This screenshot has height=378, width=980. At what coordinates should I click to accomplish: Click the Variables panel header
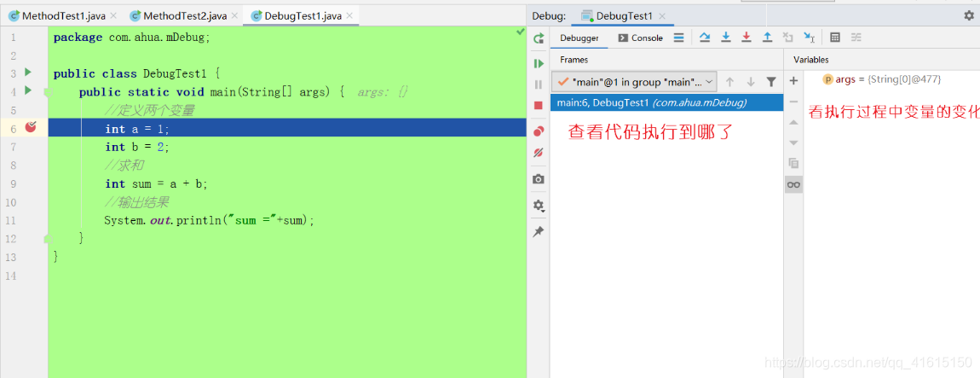point(810,60)
